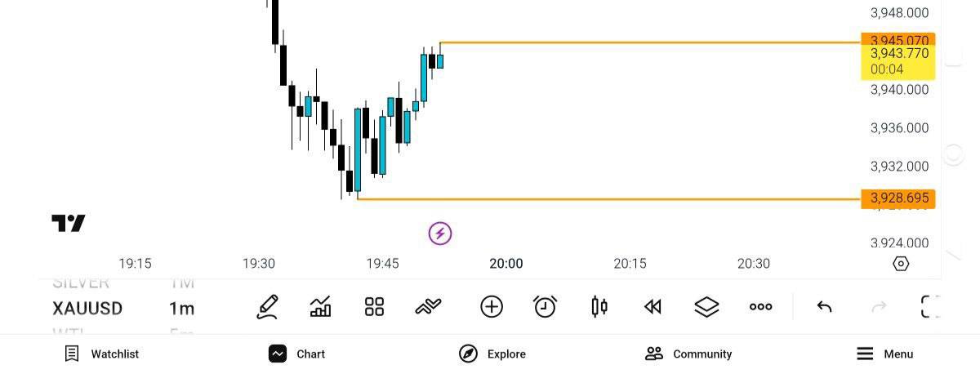The image size is (980, 374).
Task: Change the 1m timeframe interval
Action: click(x=181, y=308)
